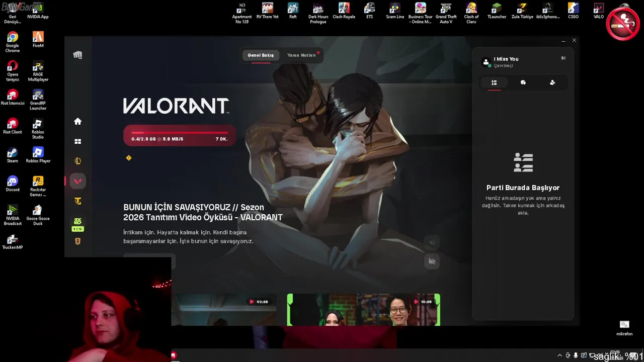The height and width of the screenshot is (362, 644).
Task: Open TruckersMP desktop shortcut
Action: click(x=13, y=241)
